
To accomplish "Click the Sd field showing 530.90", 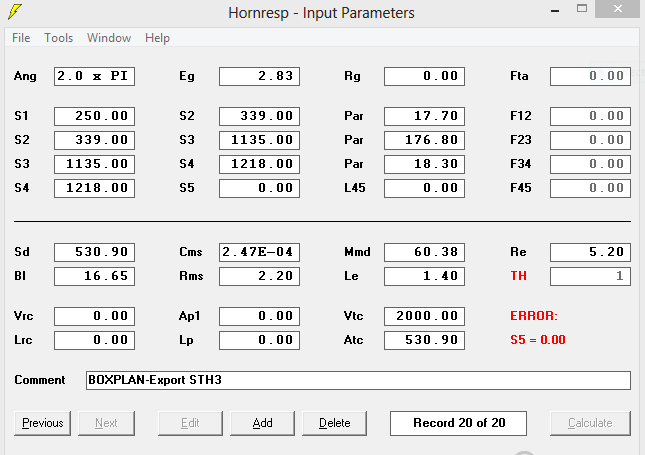I will click(x=94, y=252).
